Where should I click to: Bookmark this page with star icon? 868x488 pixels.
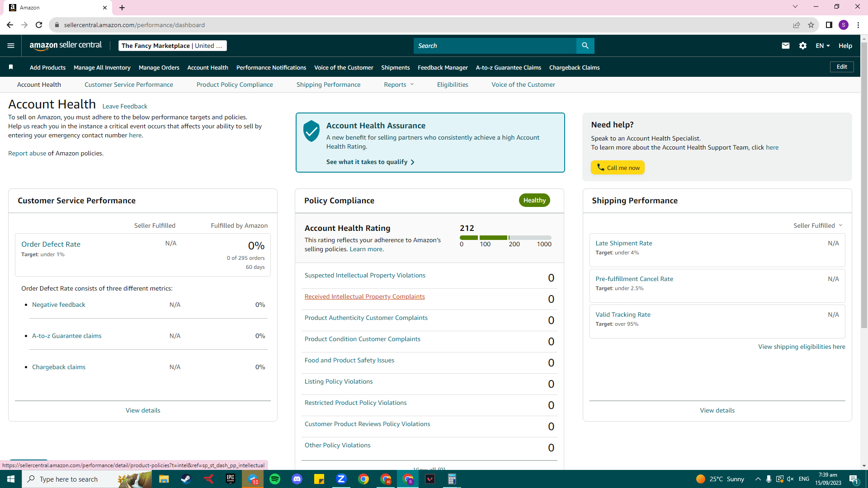point(811,25)
